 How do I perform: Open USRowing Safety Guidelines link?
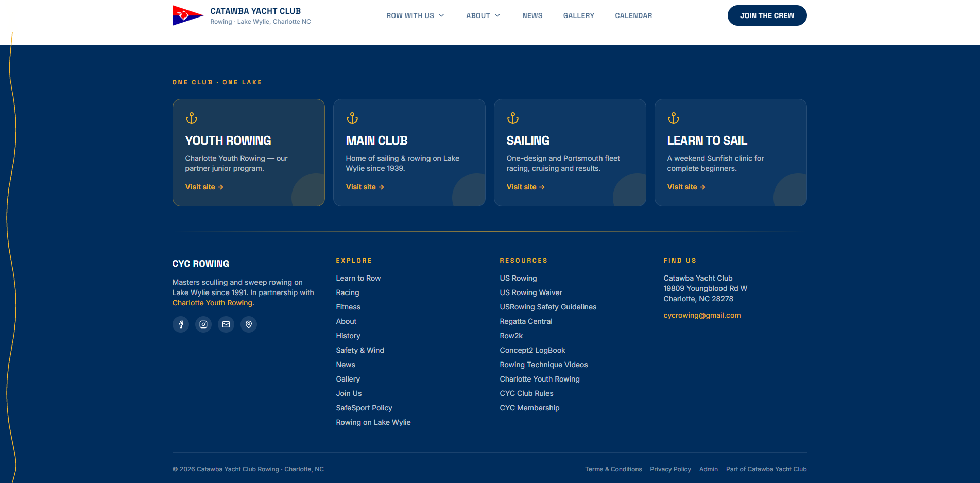point(548,307)
